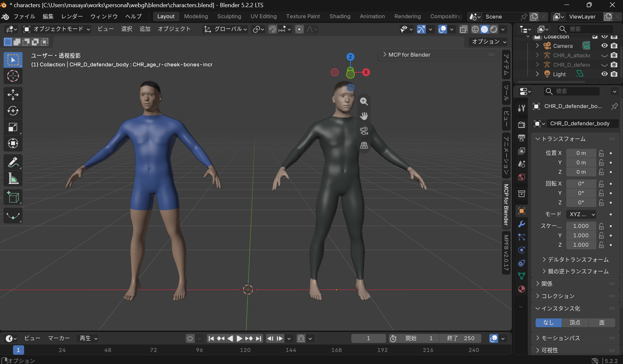Switch to the Sculpting workspace tab
This screenshot has width=623, height=364.
coord(229,16)
